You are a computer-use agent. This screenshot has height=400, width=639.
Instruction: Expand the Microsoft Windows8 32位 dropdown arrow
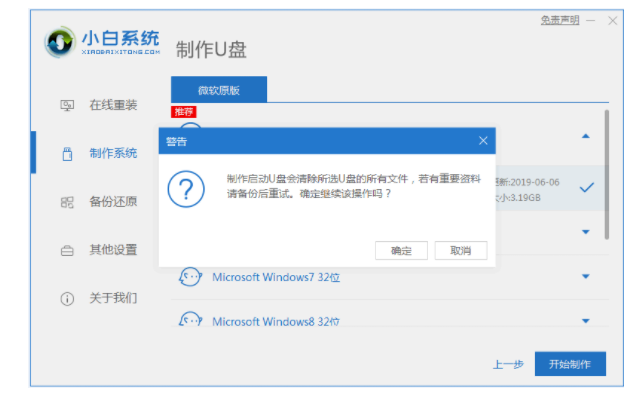coord(586,321)
